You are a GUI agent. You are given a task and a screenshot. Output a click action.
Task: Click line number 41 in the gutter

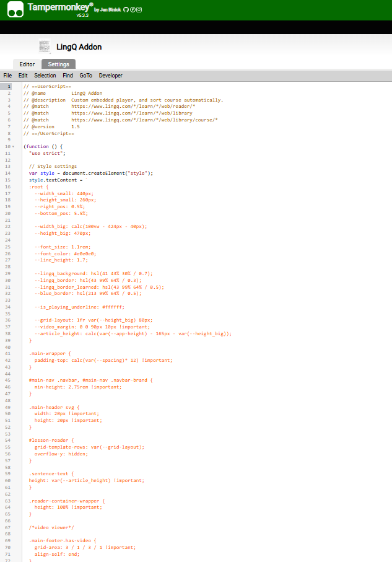point(7,353)
